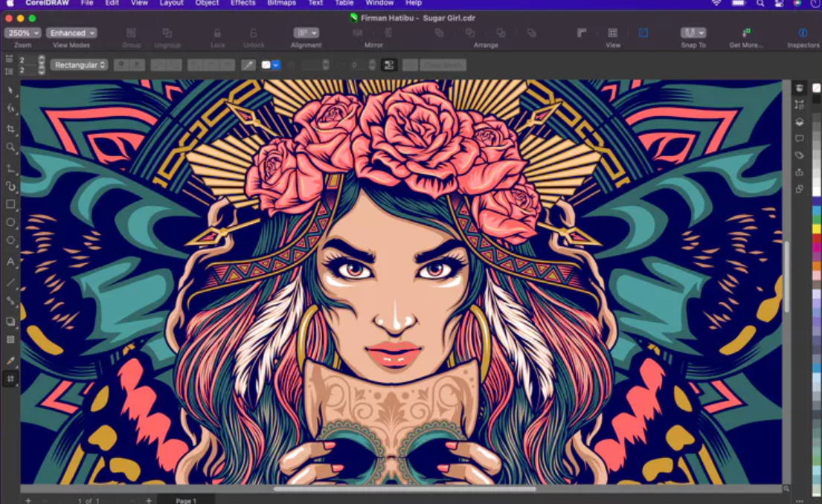This screenshot has height=504, width=822.
Task: Open the Inspectors panel icon
Action: click(803, 33)
